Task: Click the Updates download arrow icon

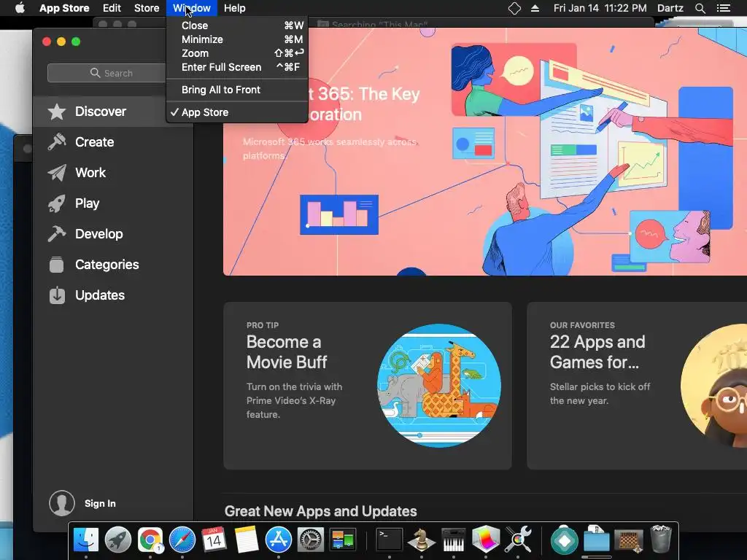Action: (57, 295)
